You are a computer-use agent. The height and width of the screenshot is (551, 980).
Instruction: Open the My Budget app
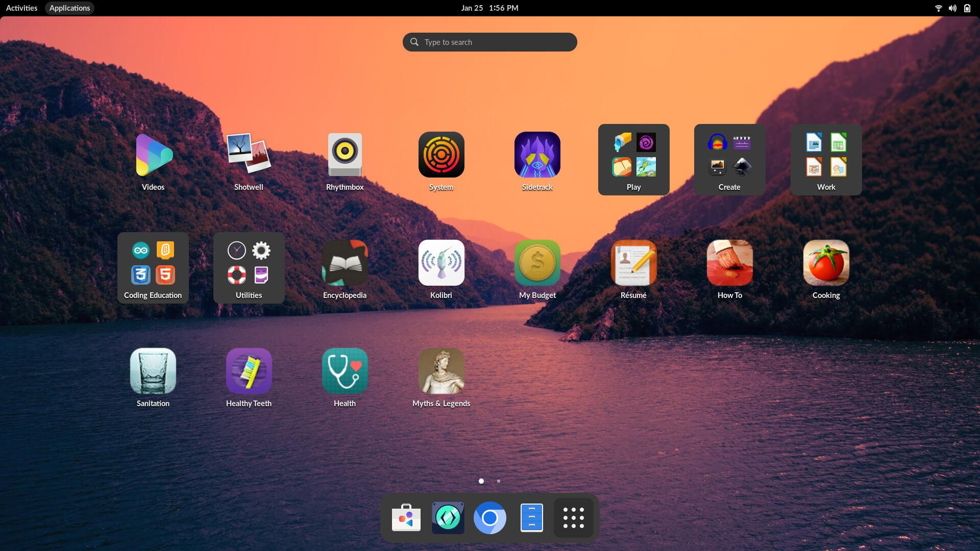(x=537, y=263)
